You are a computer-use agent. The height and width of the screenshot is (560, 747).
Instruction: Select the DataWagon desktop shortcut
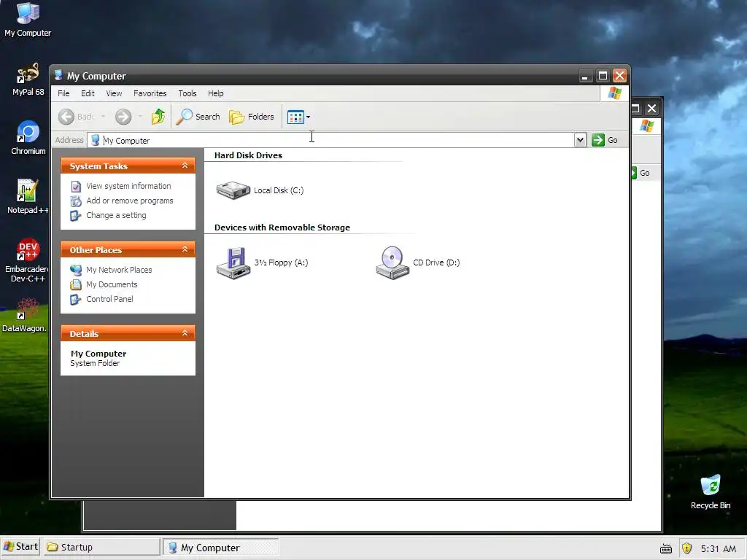25,315
